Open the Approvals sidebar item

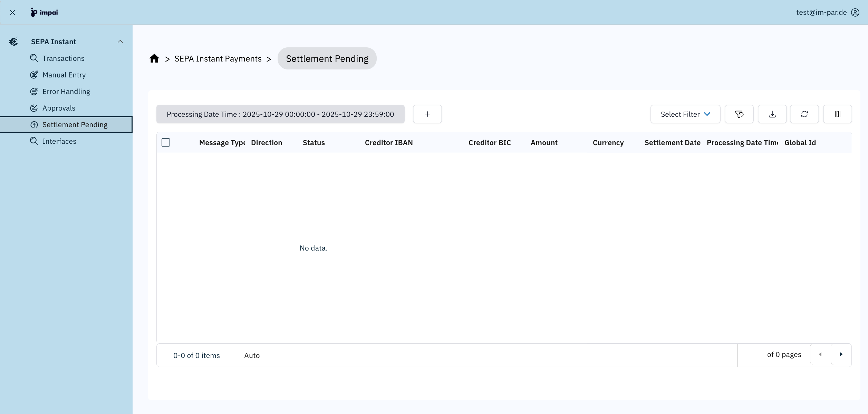[x=59, y=108]
